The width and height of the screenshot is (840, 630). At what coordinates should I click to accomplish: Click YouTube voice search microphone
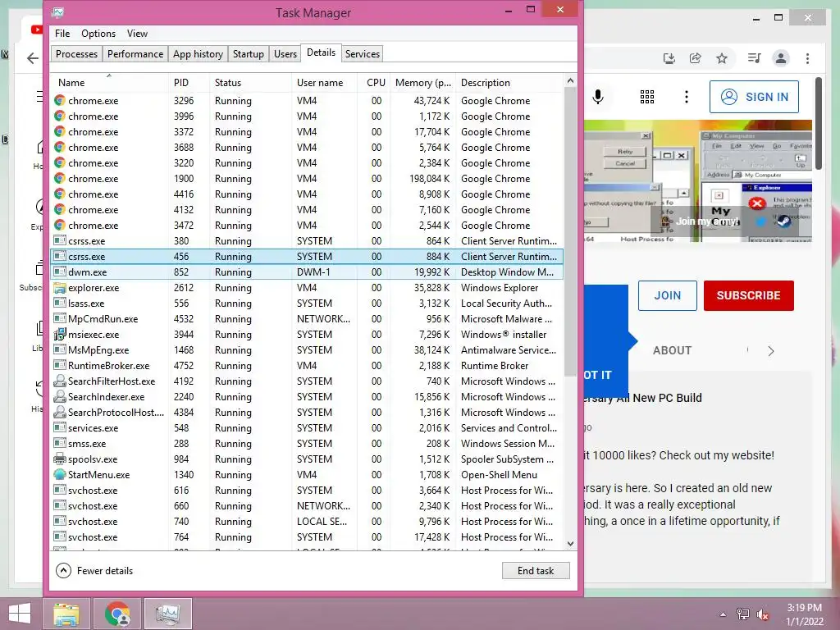click(598, 97)
